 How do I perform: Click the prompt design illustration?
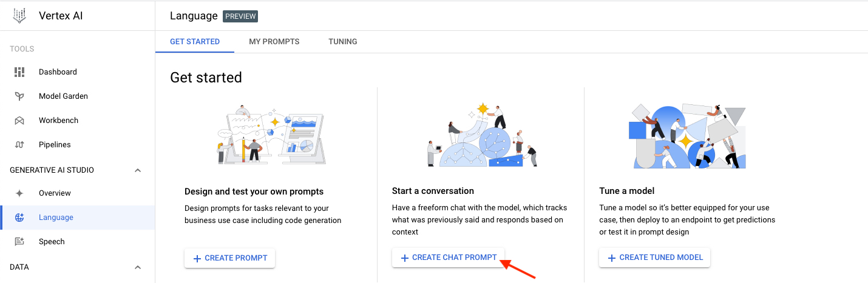pos(271,135)
